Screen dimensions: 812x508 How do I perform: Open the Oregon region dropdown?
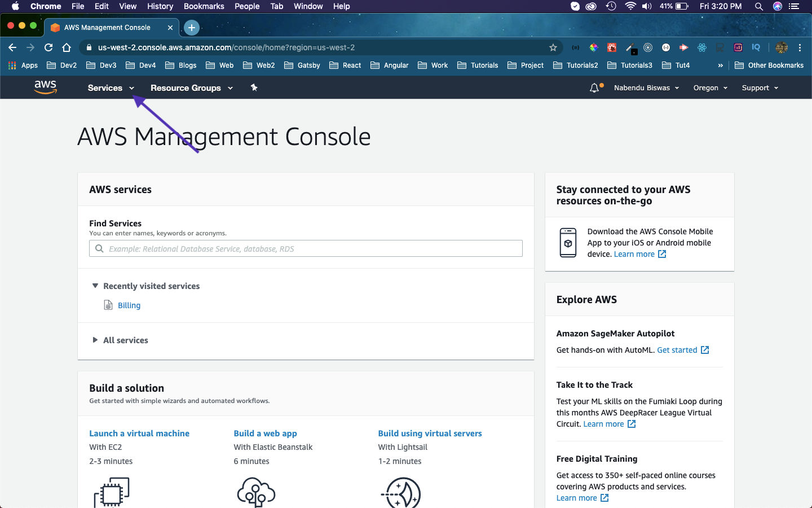[710, 88]
